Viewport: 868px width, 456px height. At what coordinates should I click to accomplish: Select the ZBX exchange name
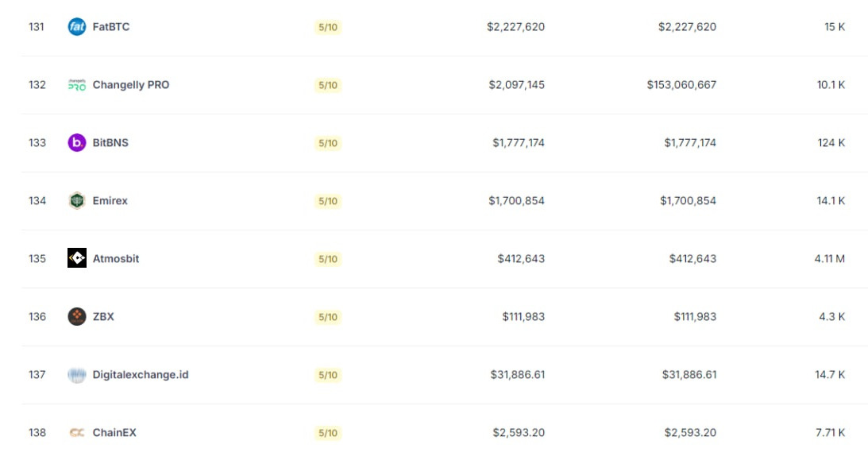point(103,316)
